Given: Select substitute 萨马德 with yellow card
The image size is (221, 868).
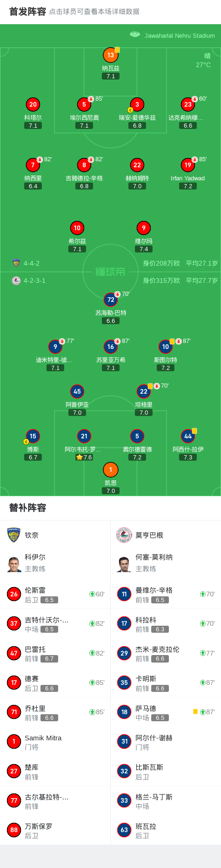Looking at the screenshot, I should pyautogui.click(x=166, y=712).
